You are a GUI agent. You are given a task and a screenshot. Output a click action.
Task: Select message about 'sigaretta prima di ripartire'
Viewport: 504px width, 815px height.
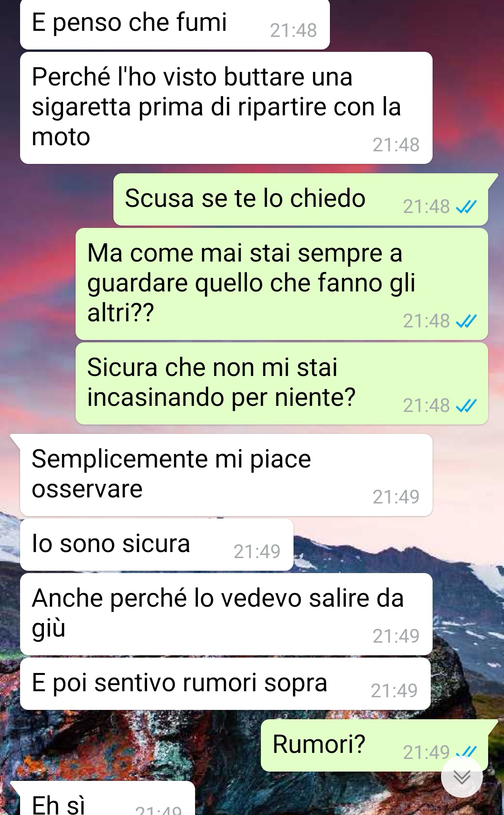pos(226,108)
